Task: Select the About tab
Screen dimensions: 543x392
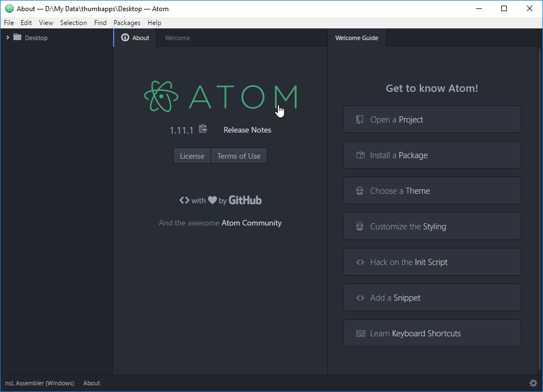Action: coord(135,38)
